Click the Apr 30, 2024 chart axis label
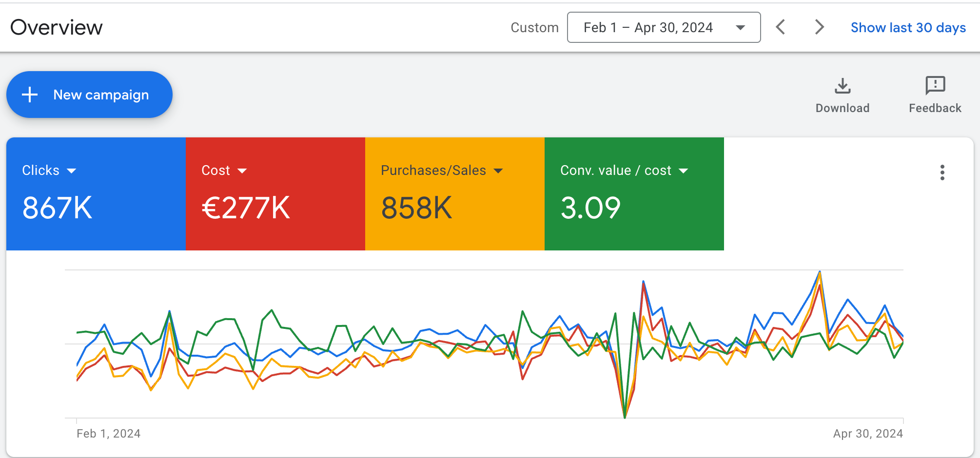The height and width of the screenshot is (458, 980). coord(868,434)
